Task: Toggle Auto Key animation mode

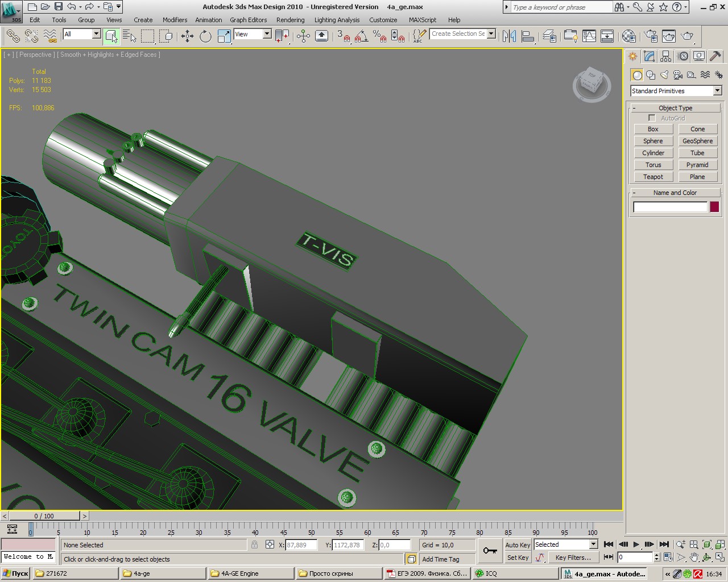Action: click(x=517, y=544)
